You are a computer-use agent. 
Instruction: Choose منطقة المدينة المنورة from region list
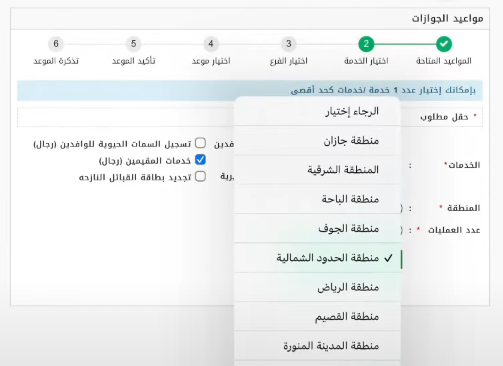(317, 346)
